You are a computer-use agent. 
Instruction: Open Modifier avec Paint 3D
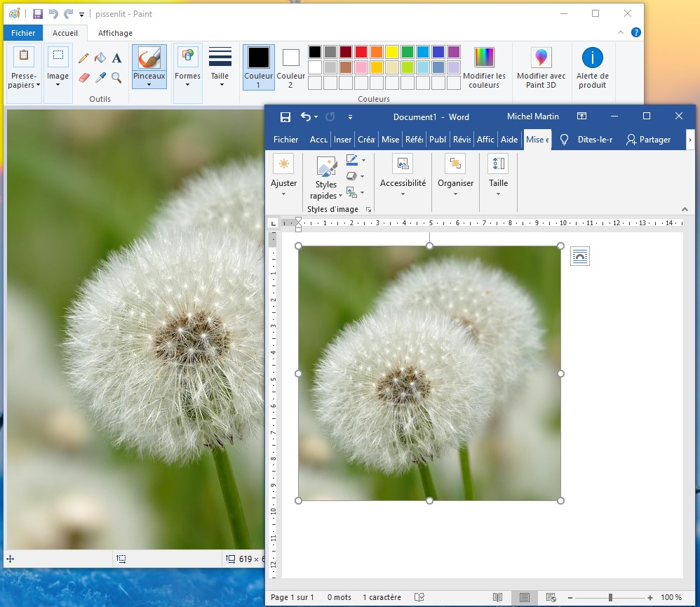click(x=541, y=67)
